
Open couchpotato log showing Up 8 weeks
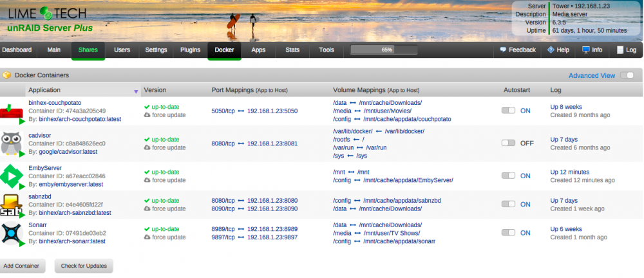click(566, 107)
